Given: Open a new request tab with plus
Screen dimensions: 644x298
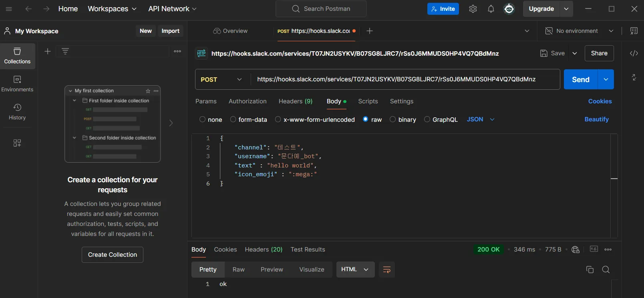Looking at the screenshot, I should 370,31.
